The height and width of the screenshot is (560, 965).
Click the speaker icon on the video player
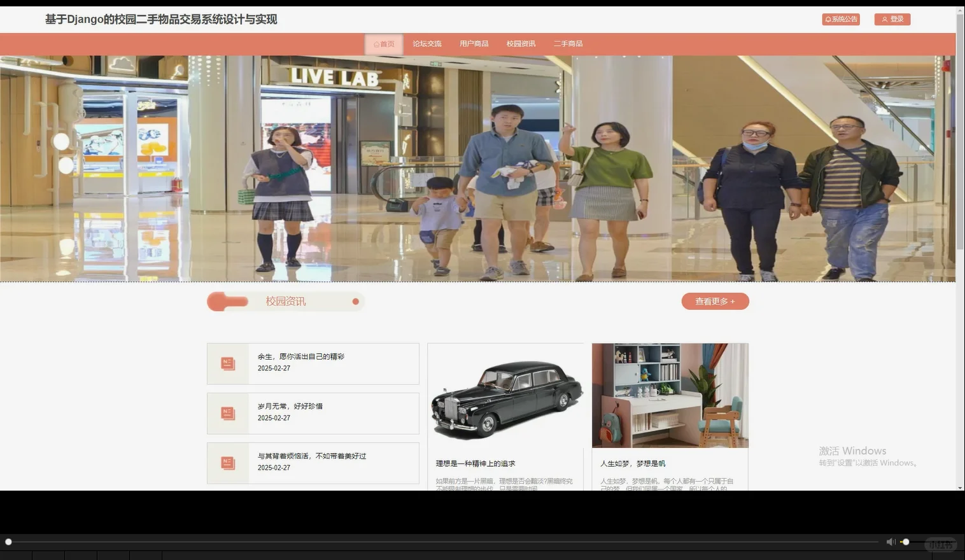(x=890, y=542)
